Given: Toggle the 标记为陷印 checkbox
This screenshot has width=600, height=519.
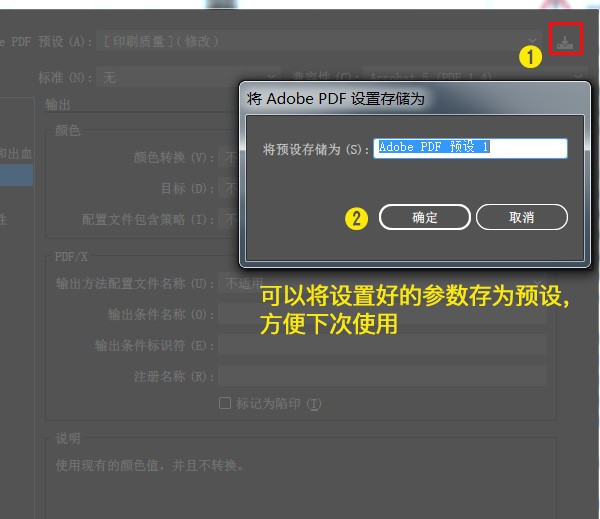Looking at the screenshot, I should (225, 403).
